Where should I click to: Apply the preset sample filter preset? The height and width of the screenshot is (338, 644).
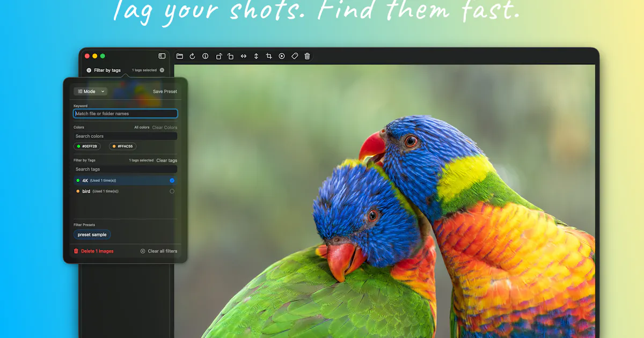pos(92,234)
